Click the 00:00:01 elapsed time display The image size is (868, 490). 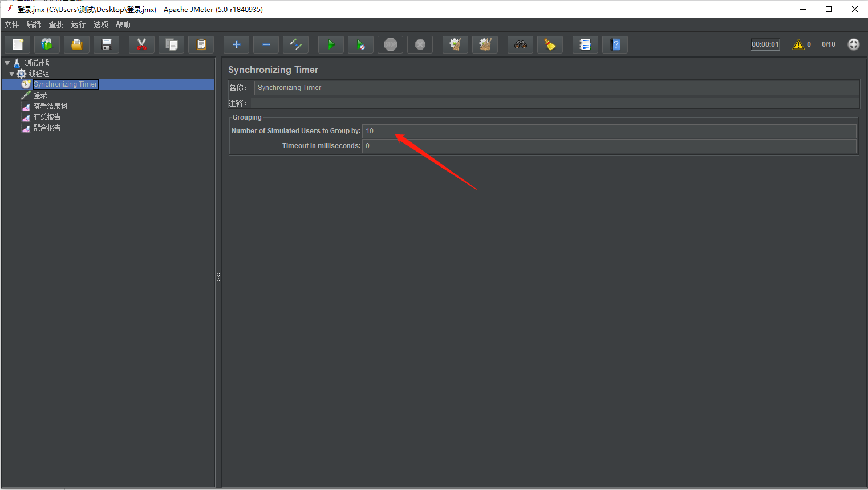(x=765, y=44)
